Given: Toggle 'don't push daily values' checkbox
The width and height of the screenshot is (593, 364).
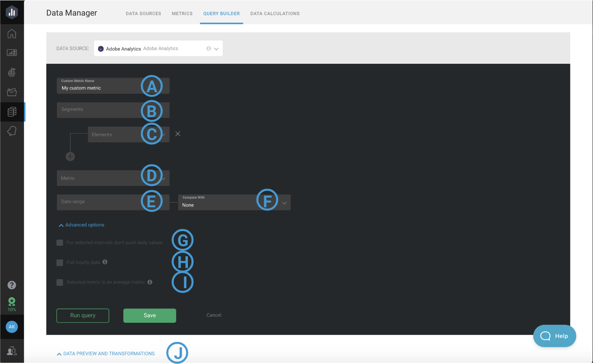Looking at the screenshot, I should point(60,243).
